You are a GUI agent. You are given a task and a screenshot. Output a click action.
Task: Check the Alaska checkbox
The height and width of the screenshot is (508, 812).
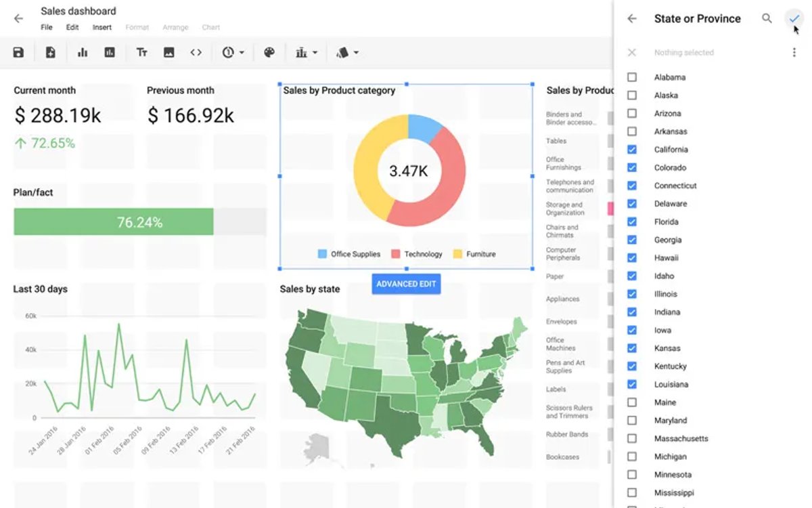(632, 96)
